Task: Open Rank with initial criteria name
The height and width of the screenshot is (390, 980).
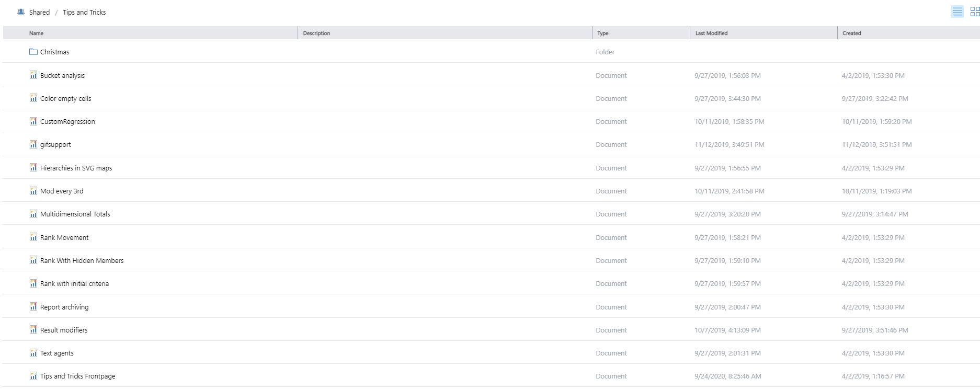Action: 74,283
